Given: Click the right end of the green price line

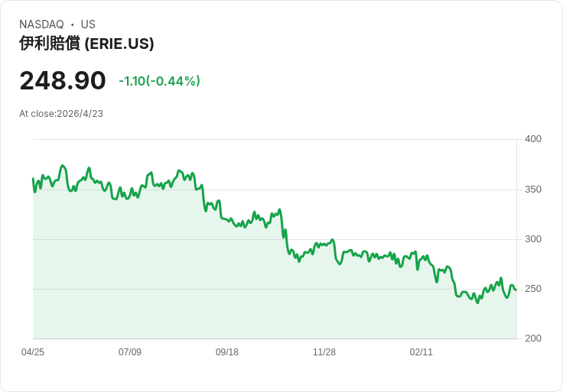Looking at the screenshot, I should (516, 290).
